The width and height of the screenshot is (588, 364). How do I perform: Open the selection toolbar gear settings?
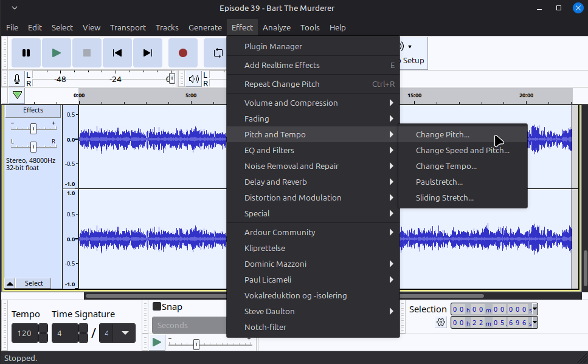[441, 323]
